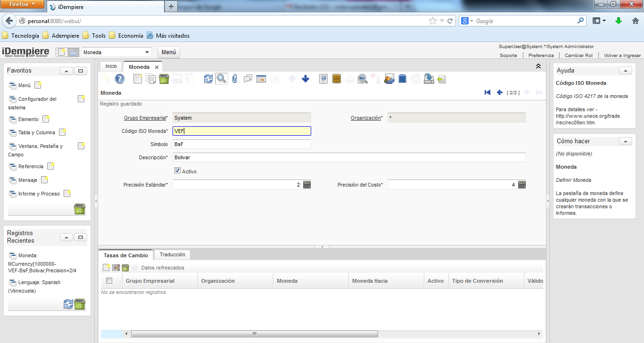Collapse the Favoritos panel

click(66, 71)
